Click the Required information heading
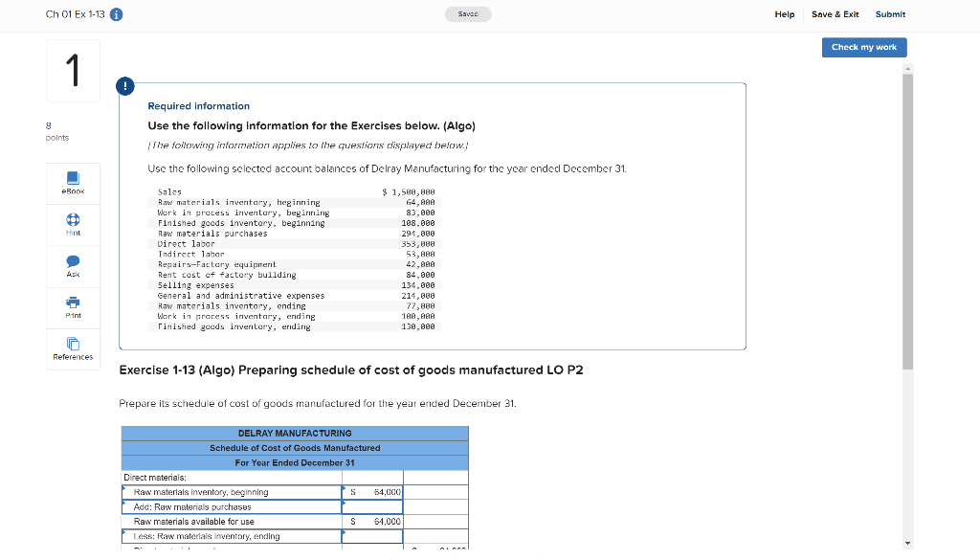Image resolution: width=980 pixels, height=560 pixels. tap(199, 106)
